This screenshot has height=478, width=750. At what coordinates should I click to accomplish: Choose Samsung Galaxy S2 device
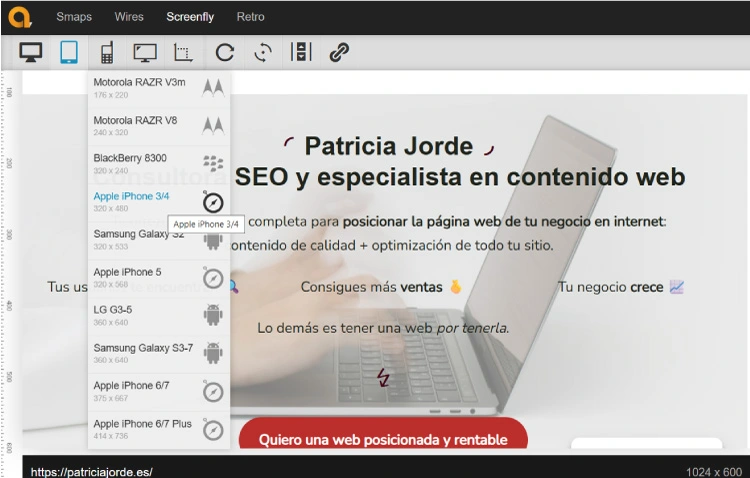pos(159,240)
